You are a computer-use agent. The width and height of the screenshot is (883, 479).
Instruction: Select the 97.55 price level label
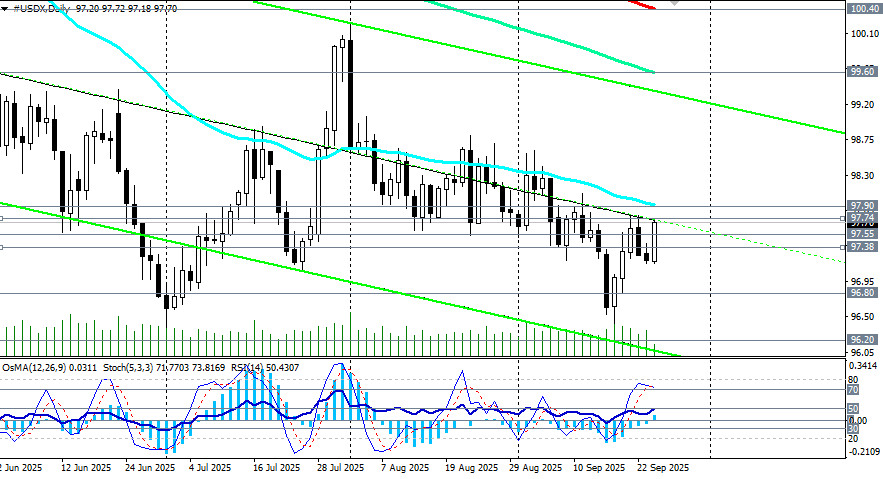(x=862, y=233)
